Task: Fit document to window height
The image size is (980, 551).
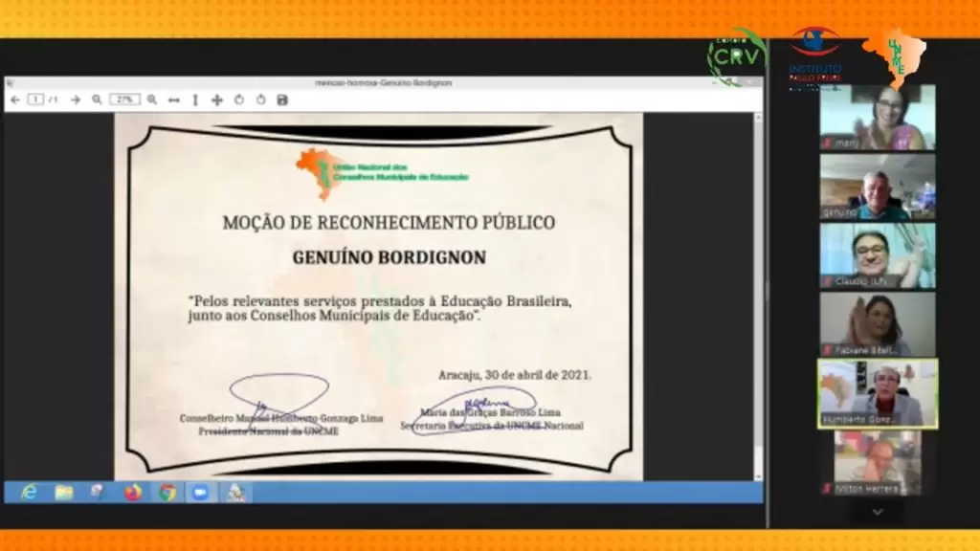Action: pyautogui.click(x=195, y=99)
